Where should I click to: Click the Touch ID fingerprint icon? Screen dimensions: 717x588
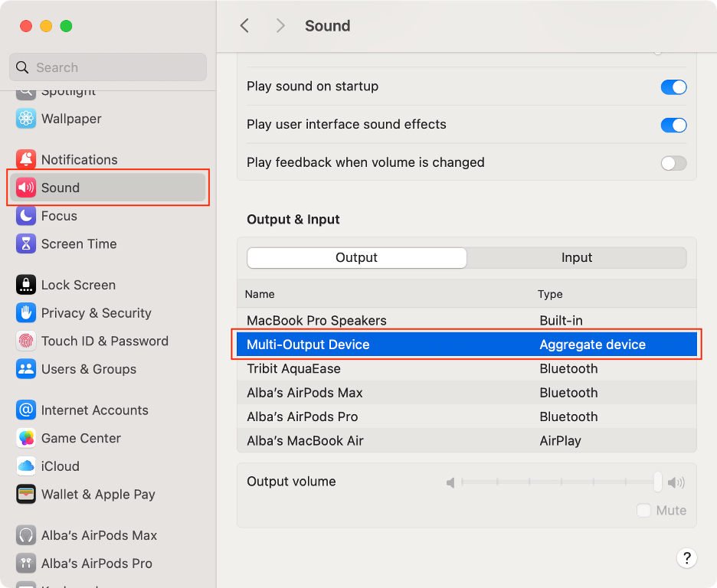tap(26, 341)
